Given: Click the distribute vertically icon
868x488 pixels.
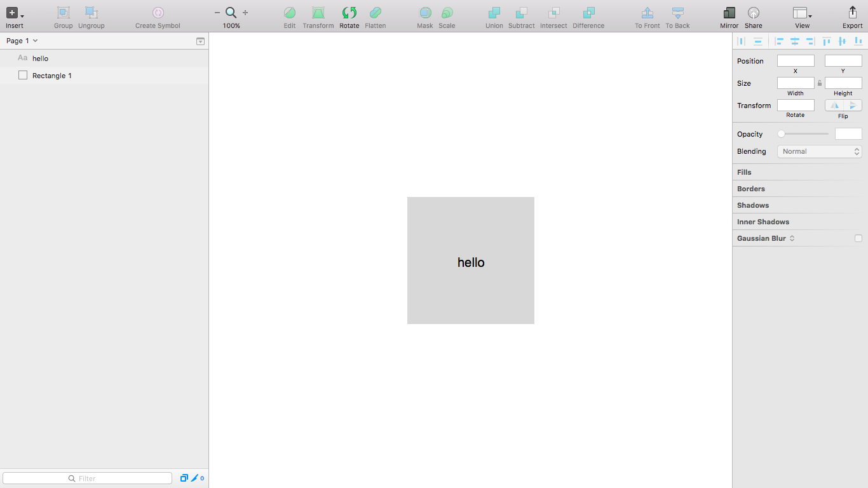Looking at the screenshot, I should tap(758, 41).
